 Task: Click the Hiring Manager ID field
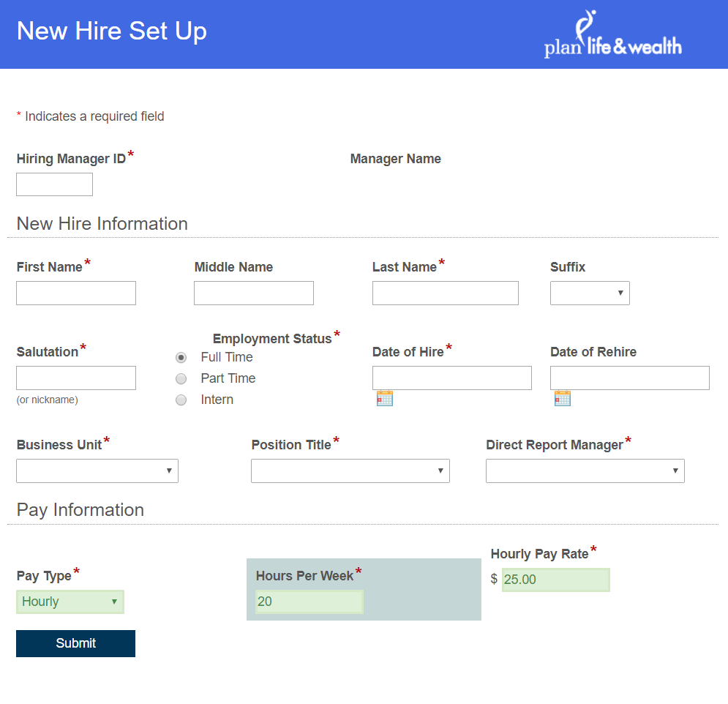point(55,184)
